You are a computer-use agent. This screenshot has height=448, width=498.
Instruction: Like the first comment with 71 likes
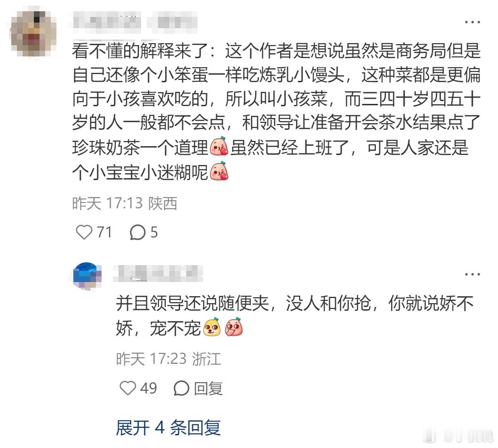click(x=84, y=232)
